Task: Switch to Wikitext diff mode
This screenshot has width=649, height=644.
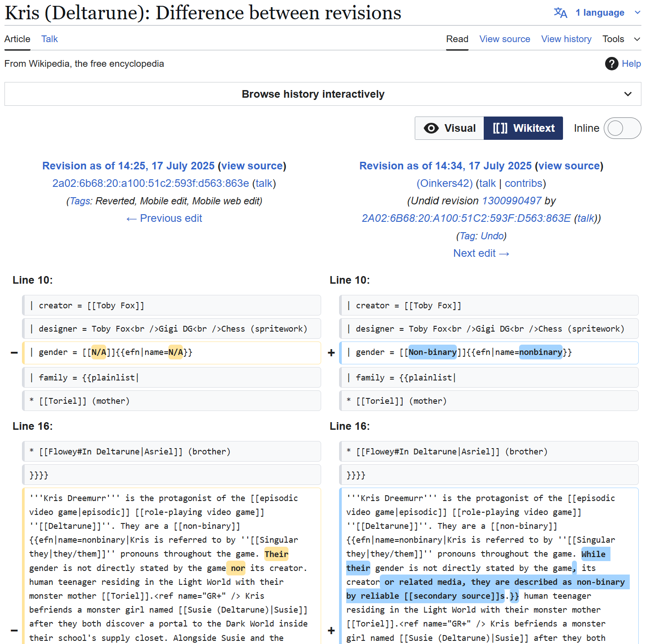Action: [523, 128]
